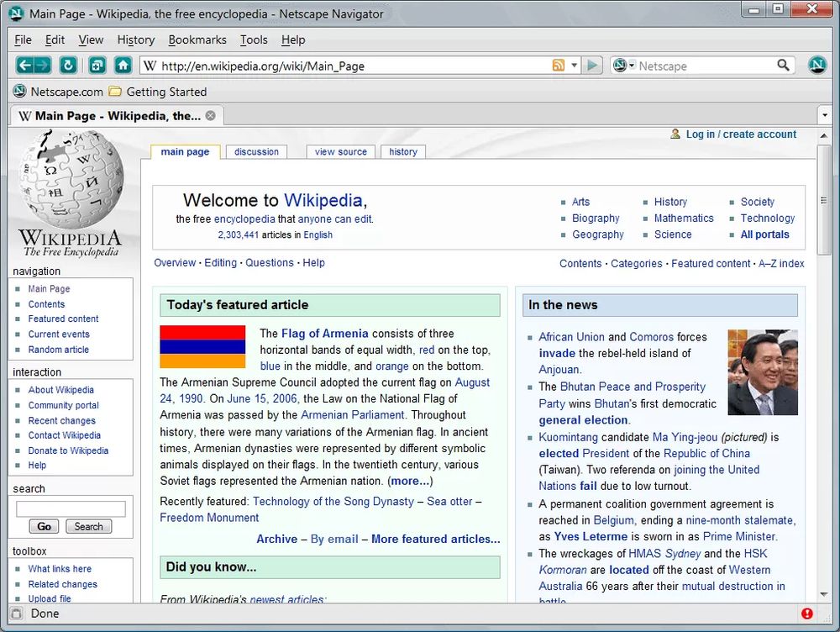Click the Search button in sidebar

click(x=88, y=526)
